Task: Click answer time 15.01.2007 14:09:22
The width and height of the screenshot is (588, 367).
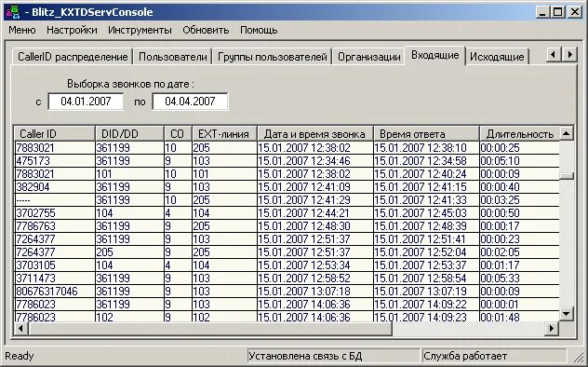Action: coord(426,305)
